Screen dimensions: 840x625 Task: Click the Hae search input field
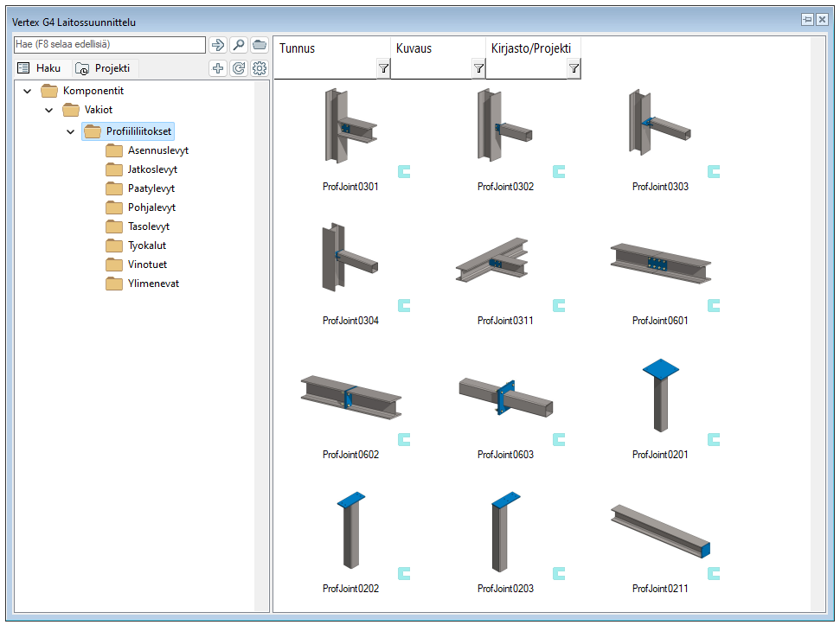click(110, 45)
